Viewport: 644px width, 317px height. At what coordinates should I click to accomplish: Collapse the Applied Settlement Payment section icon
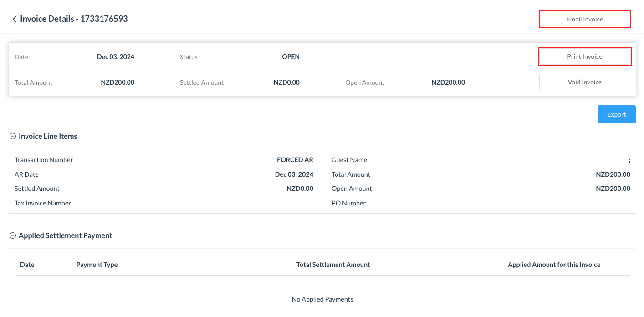(13, 235)
